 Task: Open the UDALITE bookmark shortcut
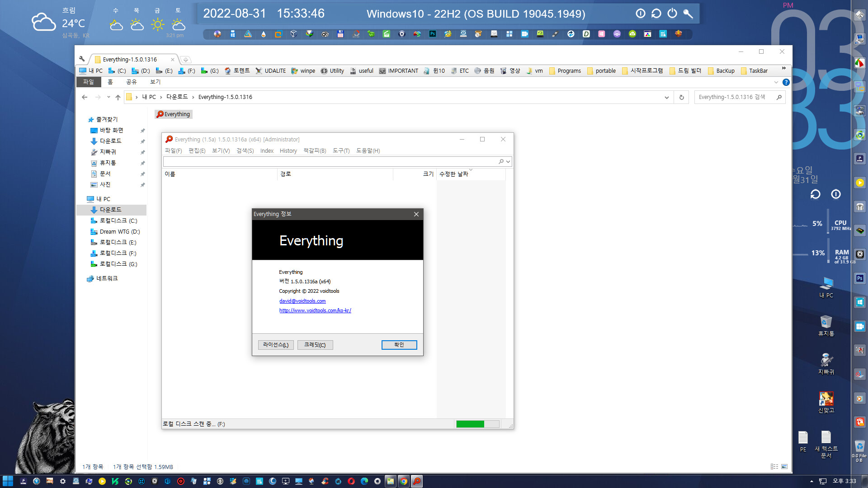pyautogui.click(x=270, y=71)
